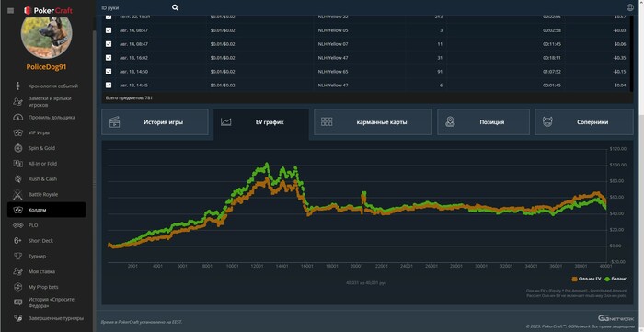The height and width of the screenshot is (332, 644).
Task: Click the Завершенные турниры icon
Action: click(x=17, y=317)
